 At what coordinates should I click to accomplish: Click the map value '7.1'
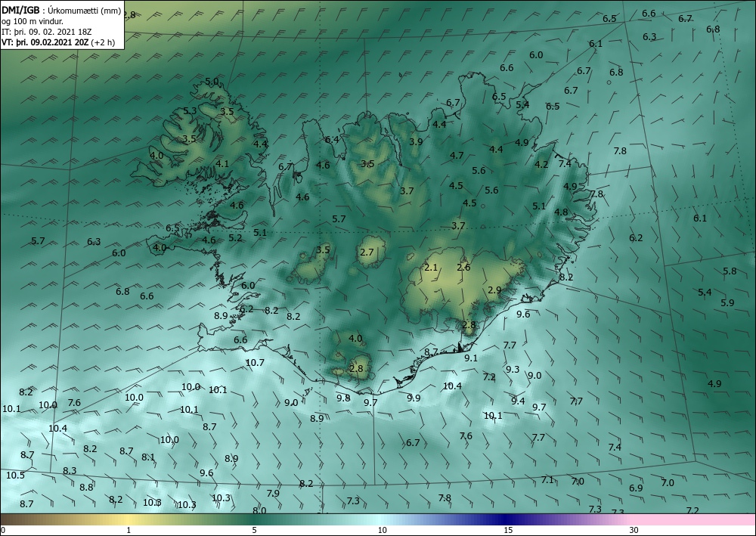click(x=547, y=479)
